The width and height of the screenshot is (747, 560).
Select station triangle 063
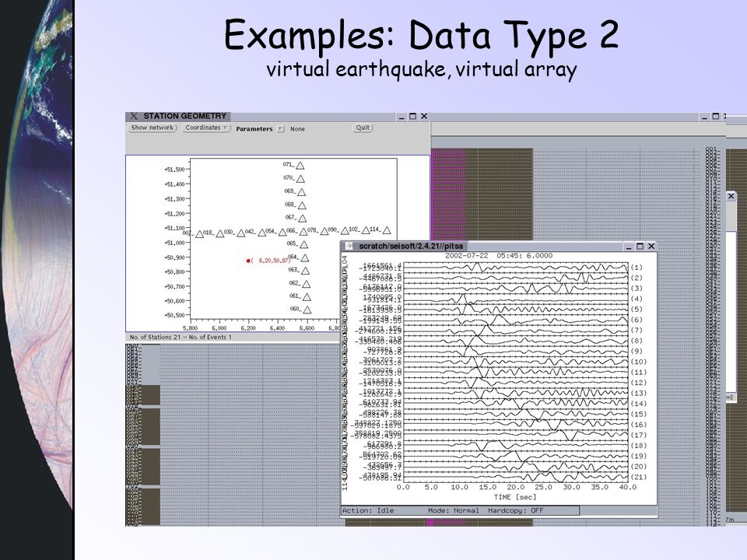pos(305,271)
